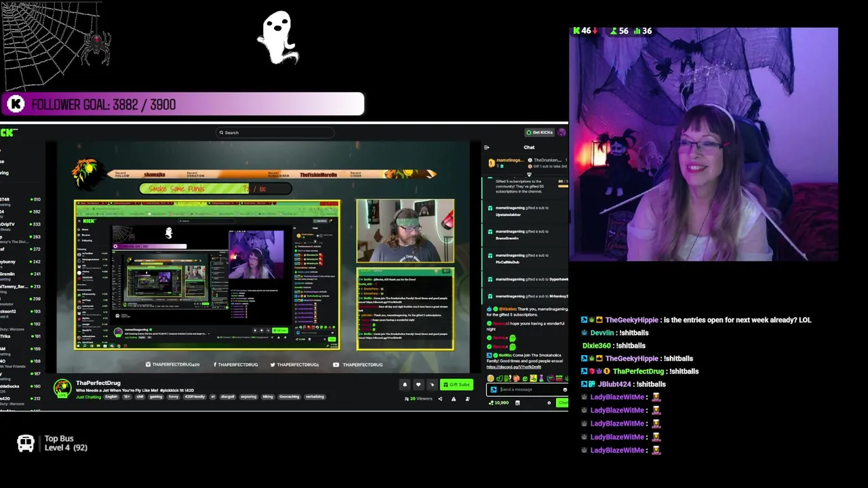Click the star subscribe icon beside Gift Subs
868x488 pixels.
tap(432, 384)
